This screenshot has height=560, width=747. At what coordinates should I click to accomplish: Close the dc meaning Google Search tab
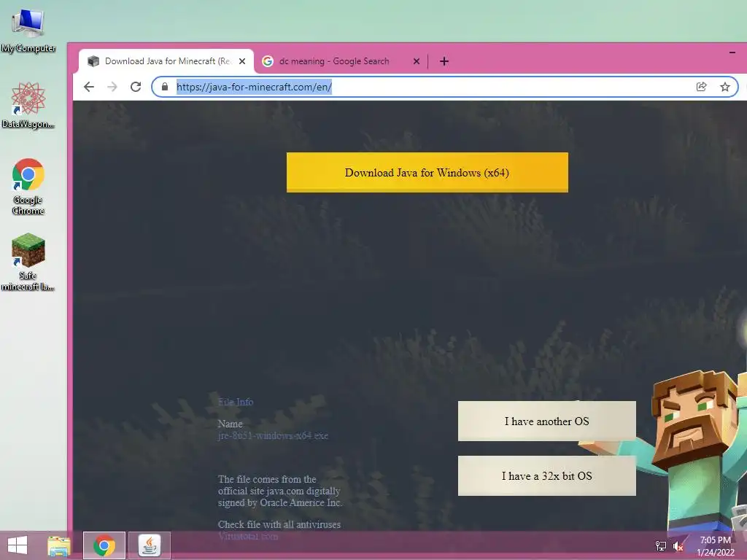417,61
